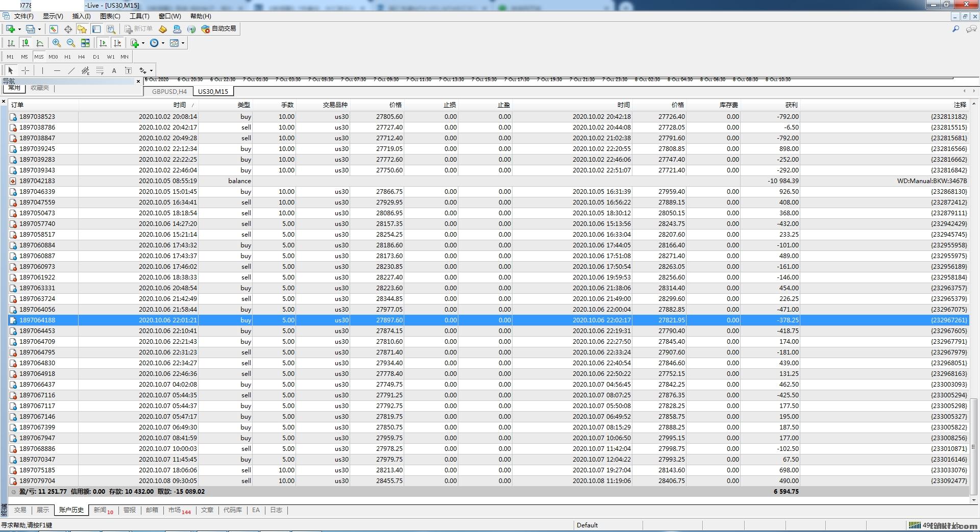
Task: Open the 显示(V) menu
Action: (53, 16)
